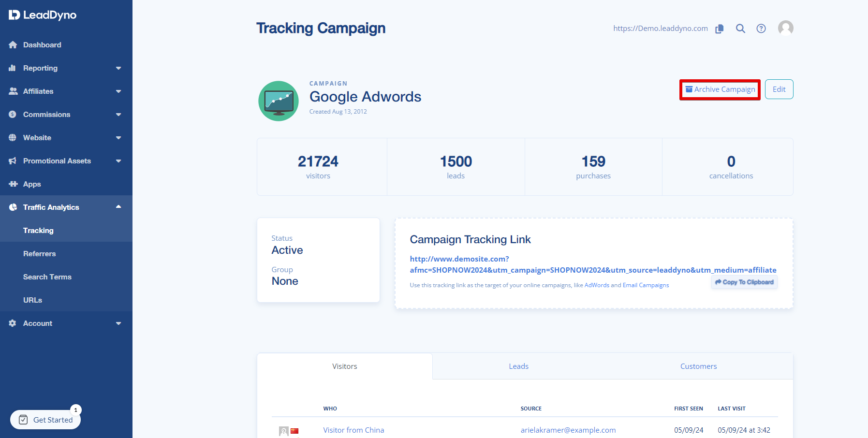Expand the Account menu arrow
This screenshot has width=868, height=438.
pyautogui.click(x=118, y=323)
